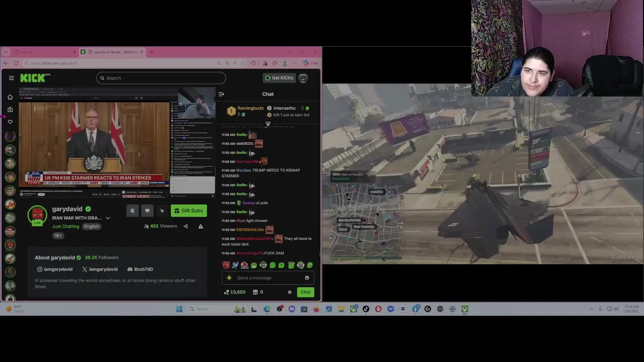The height and width of the screenshot is (362, 644).
Task: Open the user profile avatar menu
Action: [303, 78]
